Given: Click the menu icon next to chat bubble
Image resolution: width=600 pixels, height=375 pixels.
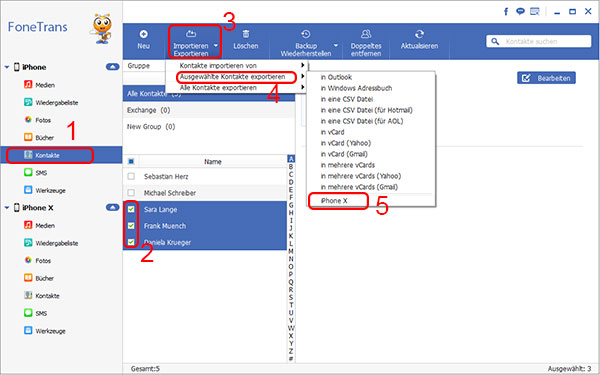Looking at the screenshot, I should pos(534,11).
